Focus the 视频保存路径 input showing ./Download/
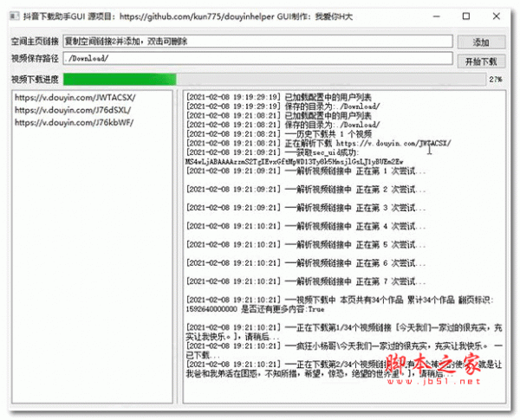The image size is (520, 420). point(257,58)
